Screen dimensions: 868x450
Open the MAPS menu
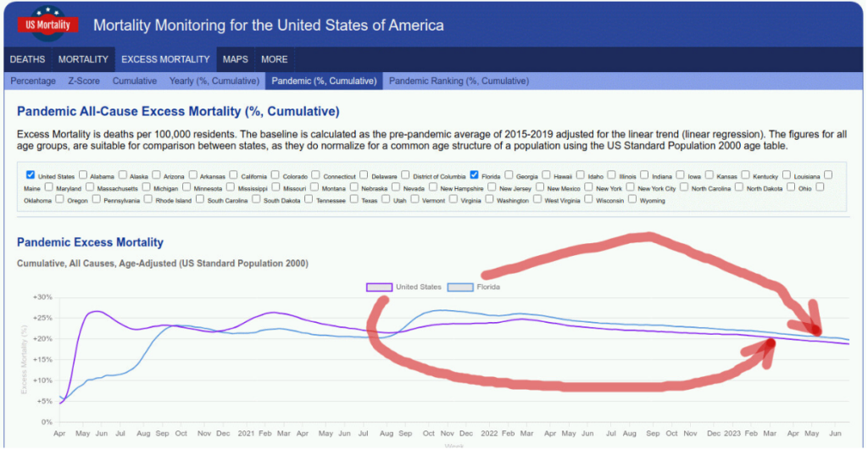click(235, 59)
